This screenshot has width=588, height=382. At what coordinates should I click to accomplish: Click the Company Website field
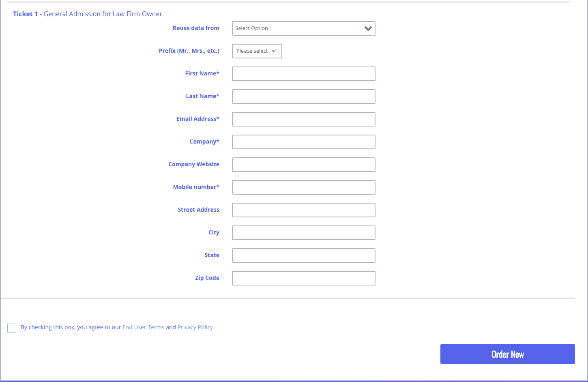(303, 165)
